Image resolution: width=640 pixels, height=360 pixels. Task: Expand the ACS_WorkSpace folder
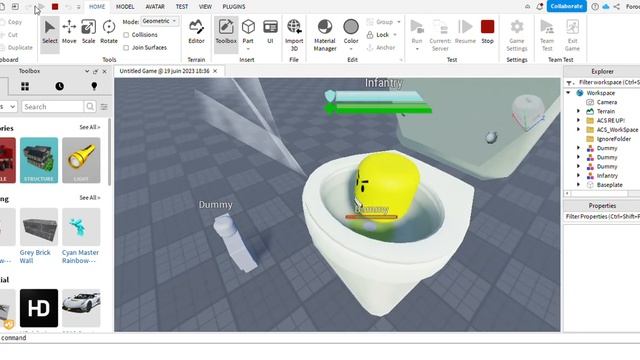(x=578, y=129)
